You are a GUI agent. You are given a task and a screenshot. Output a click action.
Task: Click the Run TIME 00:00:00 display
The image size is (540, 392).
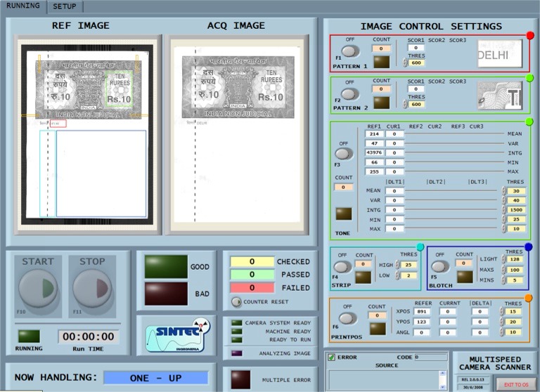[x=89, y=337]
